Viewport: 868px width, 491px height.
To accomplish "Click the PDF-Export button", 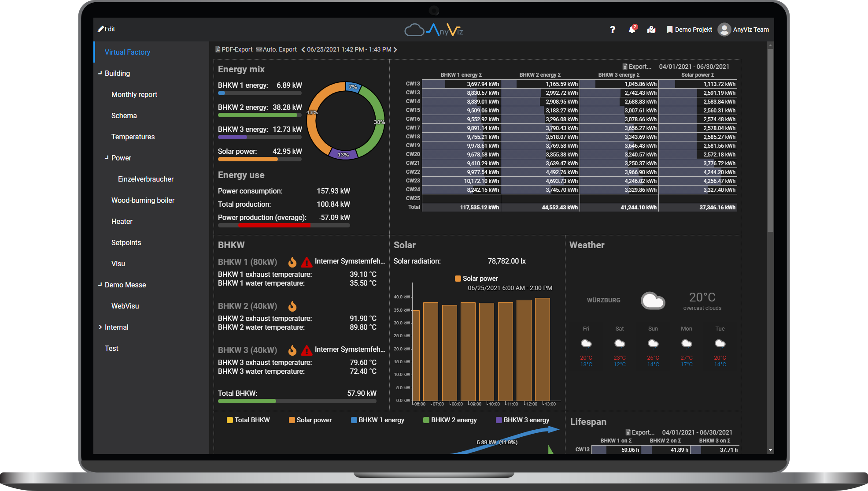I will (x=234, y=49).
